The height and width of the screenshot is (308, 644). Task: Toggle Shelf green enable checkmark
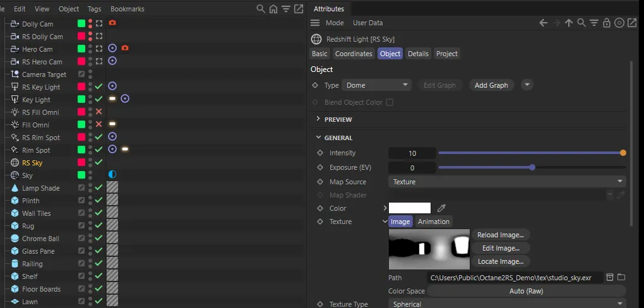[98, 276]
